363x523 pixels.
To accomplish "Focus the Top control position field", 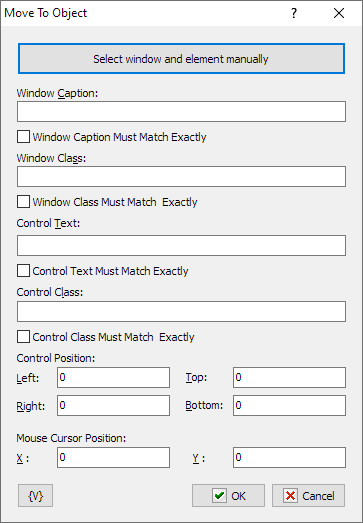I will [290, 378].
